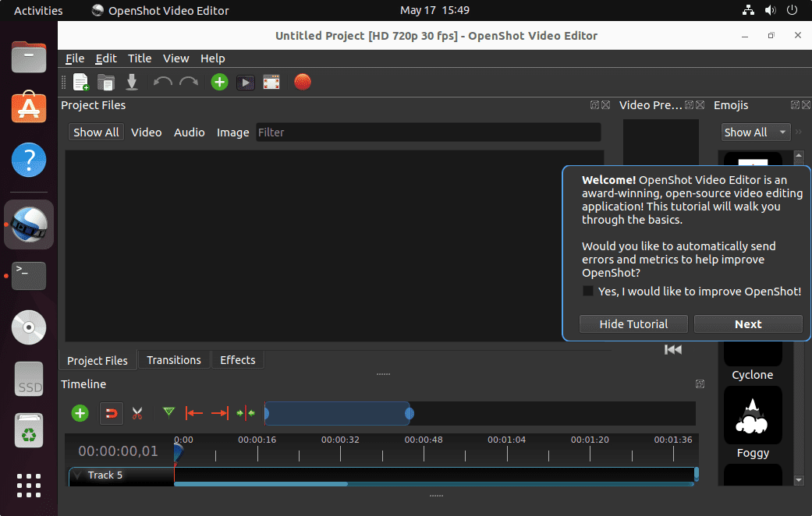The width and height of the screenshot is (812, 516).
Task: Select the Project Files tab
Action: point(98,360)
